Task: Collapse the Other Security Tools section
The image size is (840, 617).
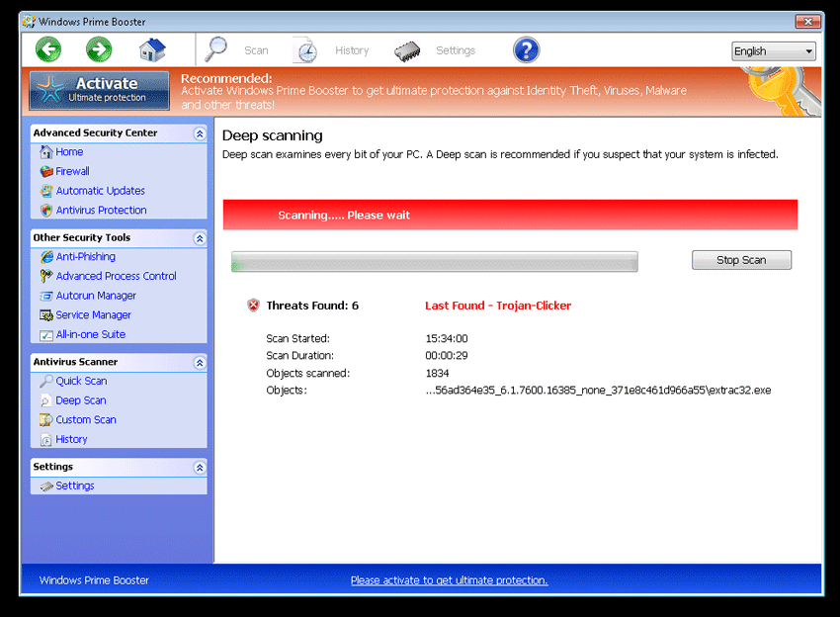Action: (x=200, y=238)
